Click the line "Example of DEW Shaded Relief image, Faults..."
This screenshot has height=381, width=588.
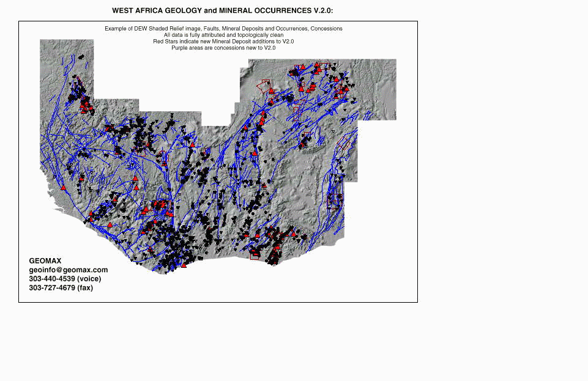pos(223,29)
